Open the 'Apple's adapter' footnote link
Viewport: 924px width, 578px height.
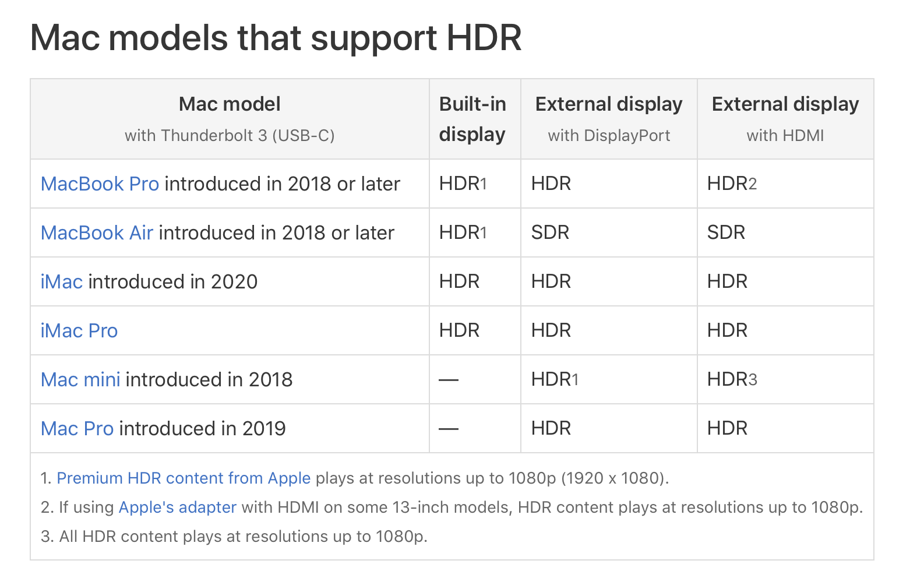pyautogui.click(x=178, y=507)
